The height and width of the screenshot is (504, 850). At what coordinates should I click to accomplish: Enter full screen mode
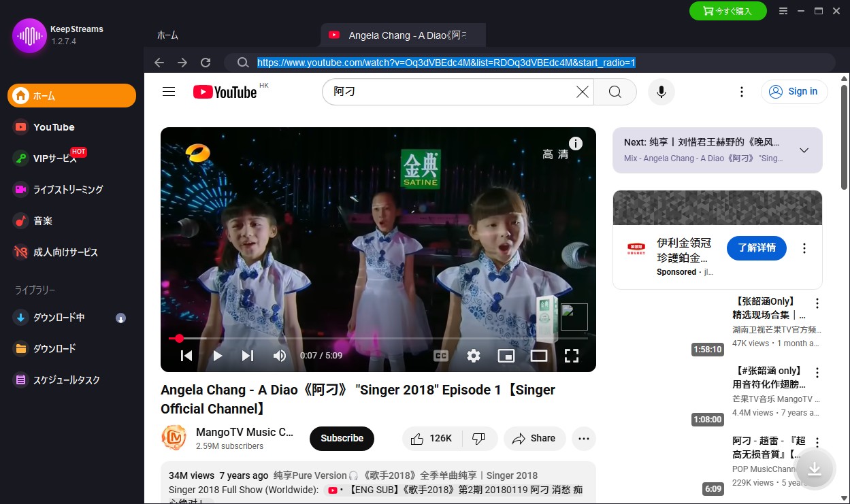click(x=572, y=356)
